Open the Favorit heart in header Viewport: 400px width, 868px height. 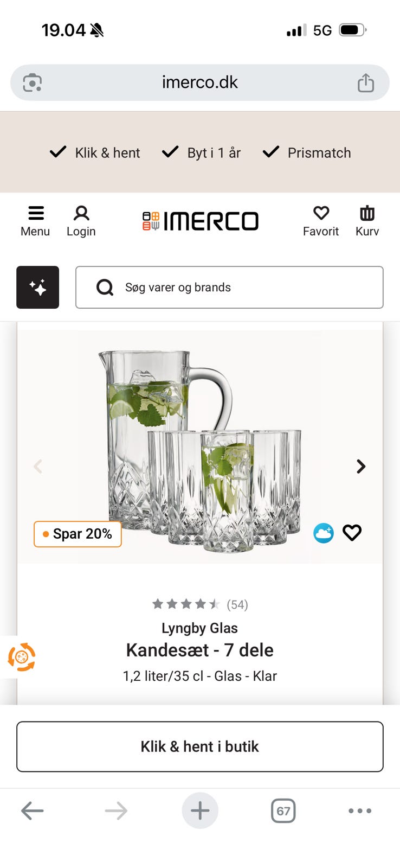click(321, 221)
